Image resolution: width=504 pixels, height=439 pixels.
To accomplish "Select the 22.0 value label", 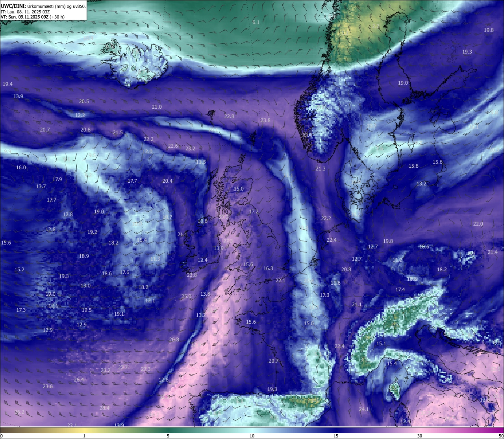I will 478,224.
